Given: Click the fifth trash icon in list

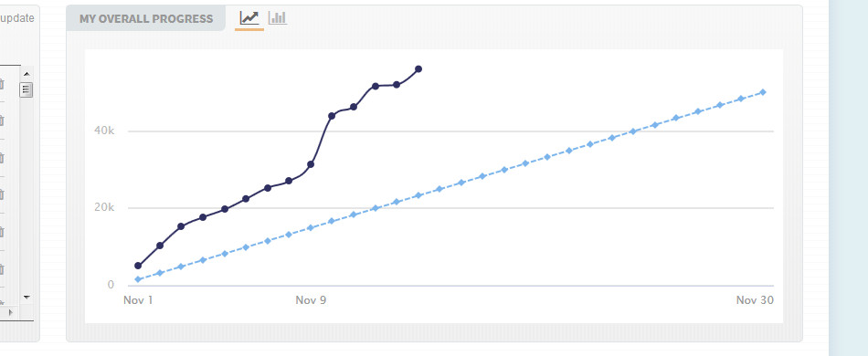Looking at the screenshot, I should tap(1, 232).
